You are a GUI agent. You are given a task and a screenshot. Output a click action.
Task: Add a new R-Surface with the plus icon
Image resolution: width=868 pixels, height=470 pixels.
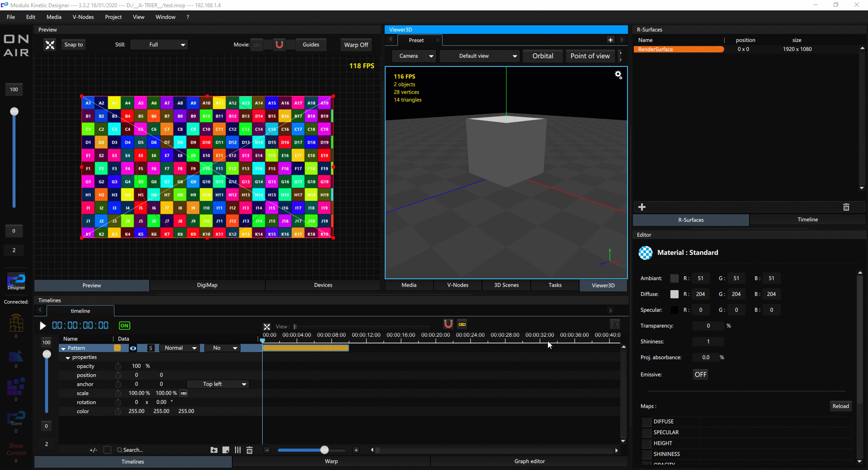(642, 207)
